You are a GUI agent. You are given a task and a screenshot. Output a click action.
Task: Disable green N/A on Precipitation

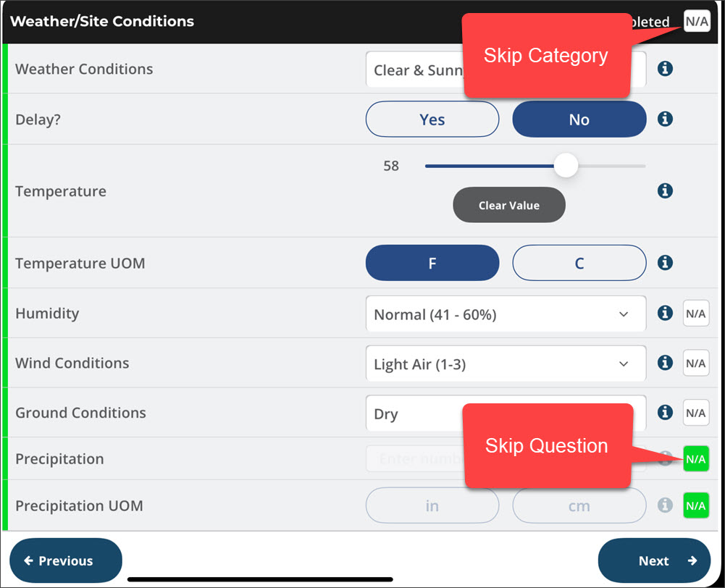(696, 459)
